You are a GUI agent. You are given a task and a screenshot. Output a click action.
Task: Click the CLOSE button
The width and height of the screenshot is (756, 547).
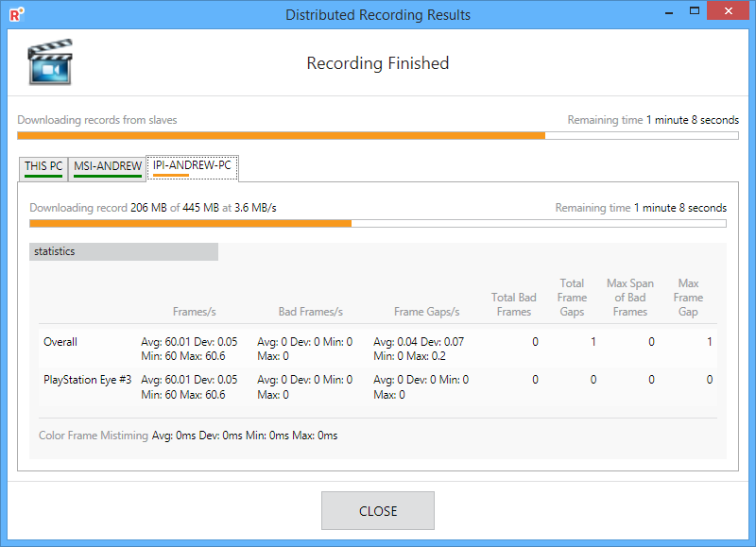(x=378, y=511)
